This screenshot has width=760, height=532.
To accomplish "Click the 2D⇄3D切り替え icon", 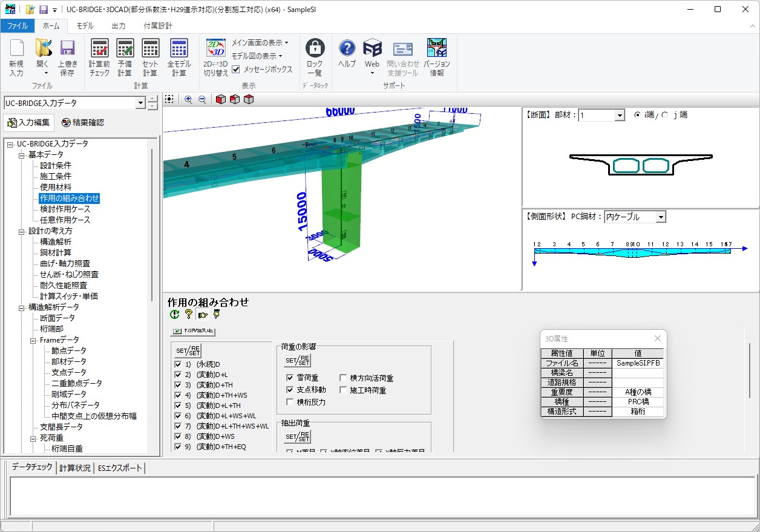I will 215,50.
